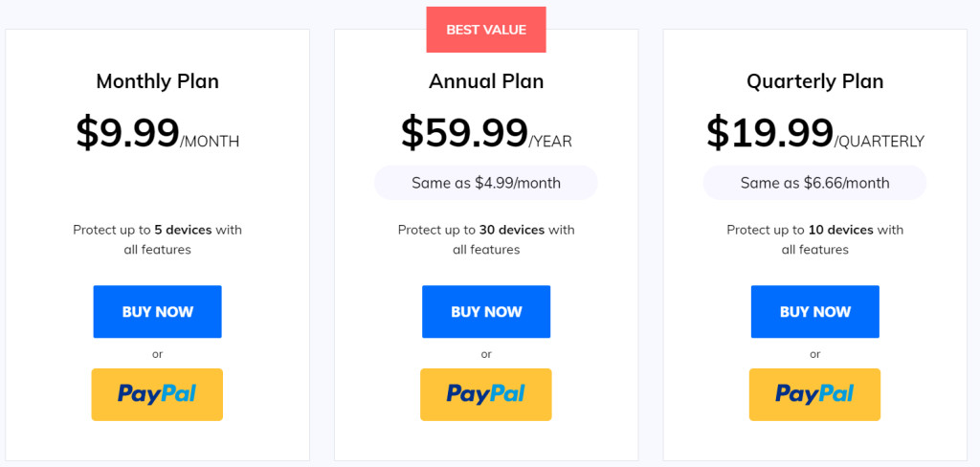
Task: Click BUY NOW under Monthly Plan
Action: point(158,311)
